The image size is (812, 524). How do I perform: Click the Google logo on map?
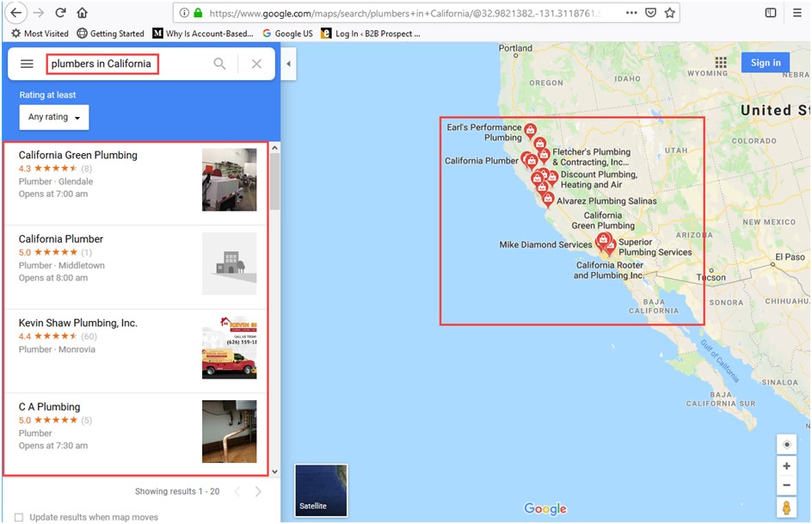click(545, 509)
